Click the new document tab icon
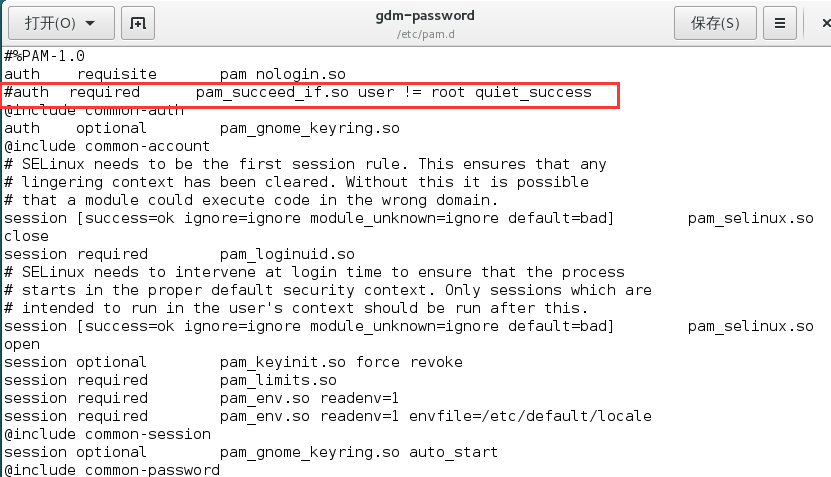Image resolution: width=831 pixels, height=477 pixels. (x=138, y=23)
